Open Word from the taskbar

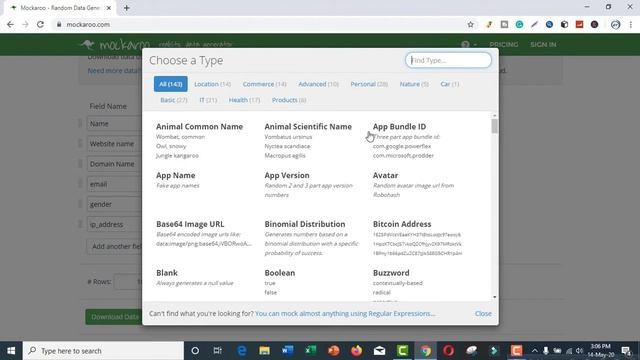point(287,351)
